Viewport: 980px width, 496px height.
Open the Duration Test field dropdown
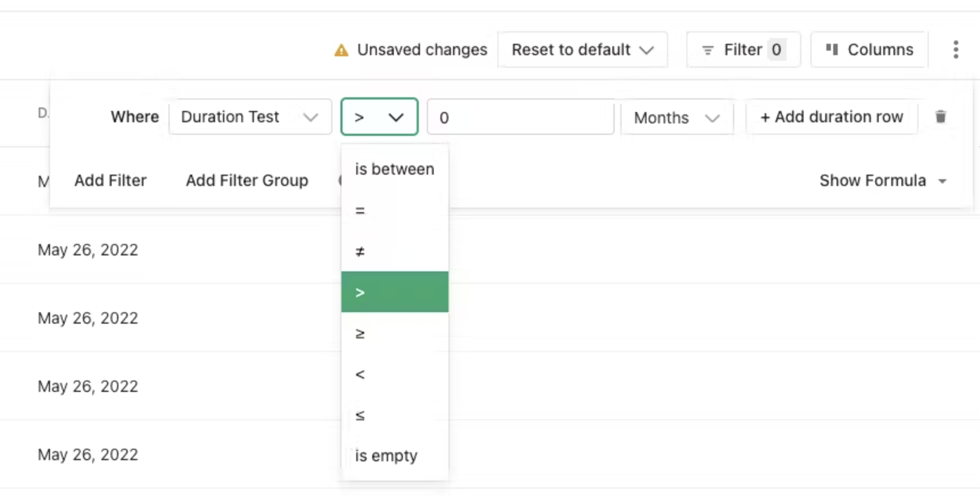click(250, 117)
